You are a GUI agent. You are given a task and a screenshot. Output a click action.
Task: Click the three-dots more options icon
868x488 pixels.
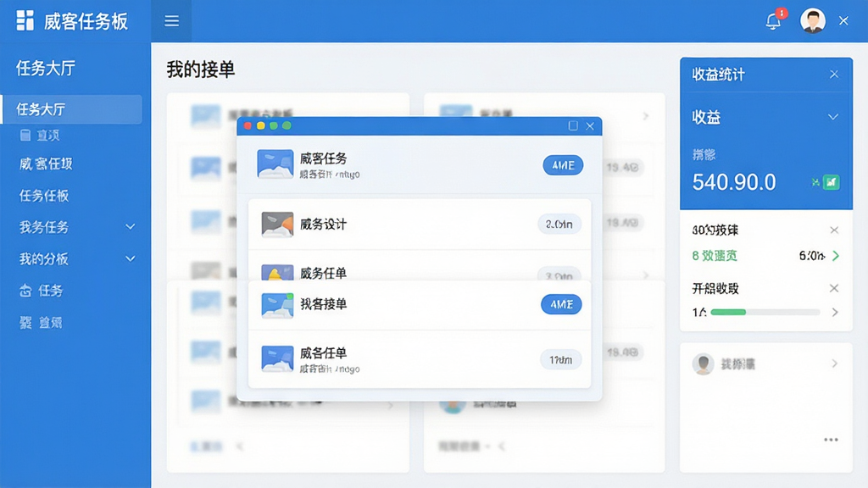point(831,440)
